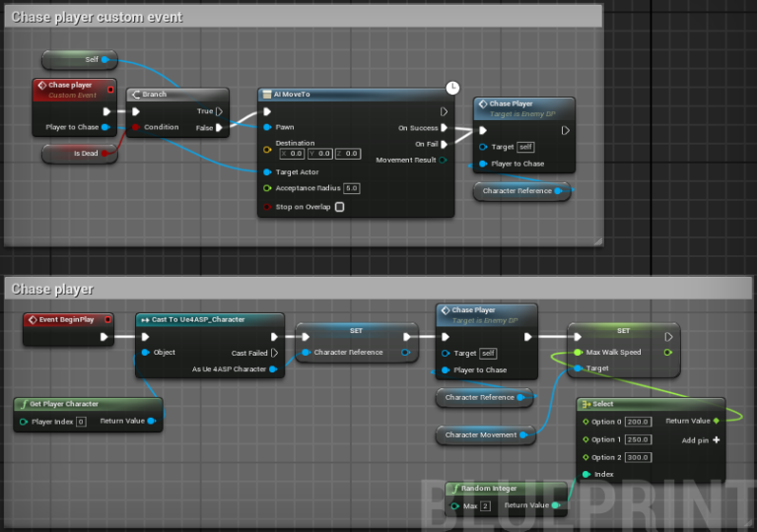Click the Self reference node
The height and width of the screenshot is (532, 757).
coord(80,59)
